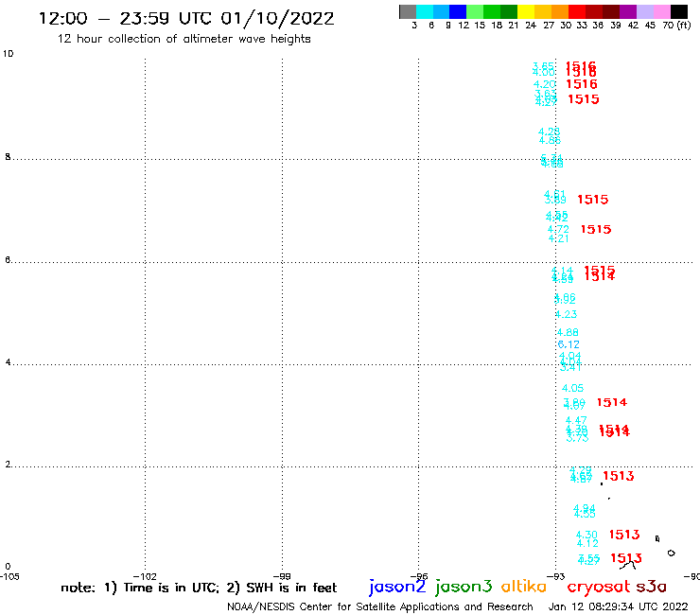Click the '4.88' wave height value
700x615 pixels.
(568, 332)
